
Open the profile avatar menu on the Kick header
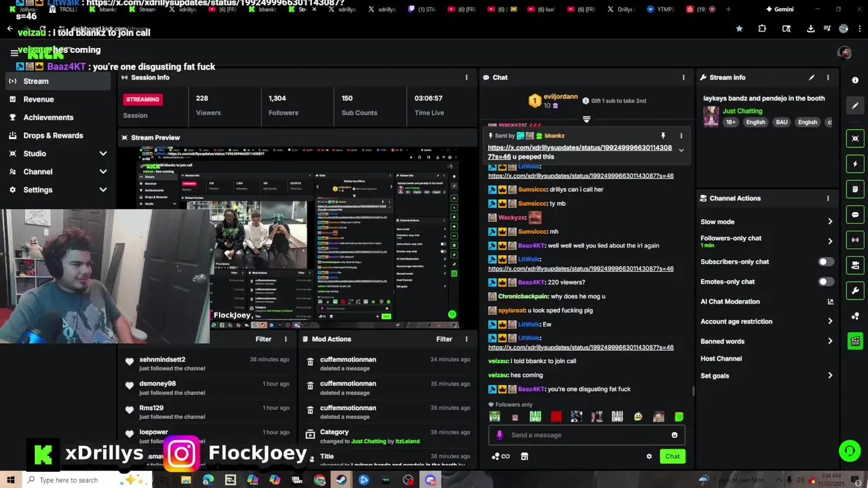click(x=844, y=52)
